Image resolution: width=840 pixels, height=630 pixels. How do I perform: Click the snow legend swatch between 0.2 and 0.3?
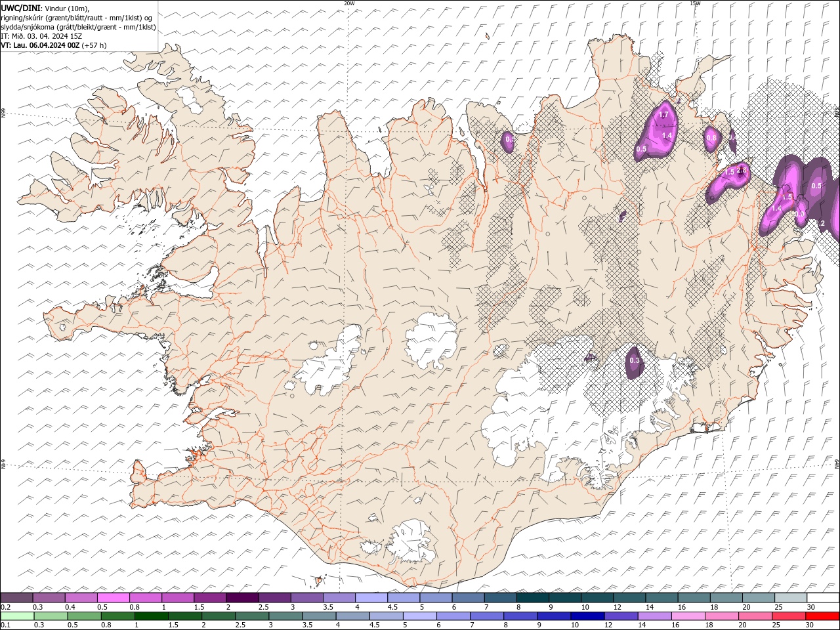click(17, 598)
